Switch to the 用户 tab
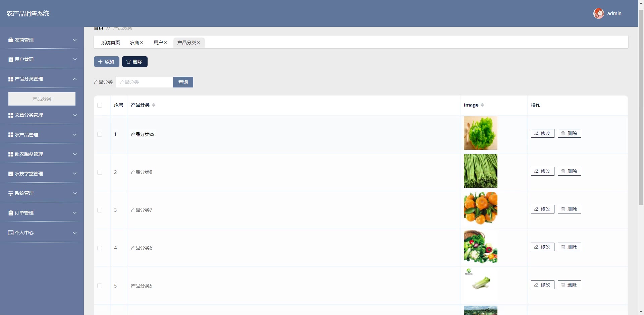Screen dimensions: 644x315 click(158, 43)
